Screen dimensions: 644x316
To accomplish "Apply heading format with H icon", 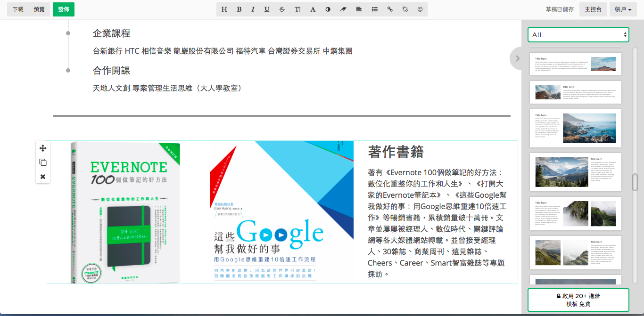I will click(224, 9).
